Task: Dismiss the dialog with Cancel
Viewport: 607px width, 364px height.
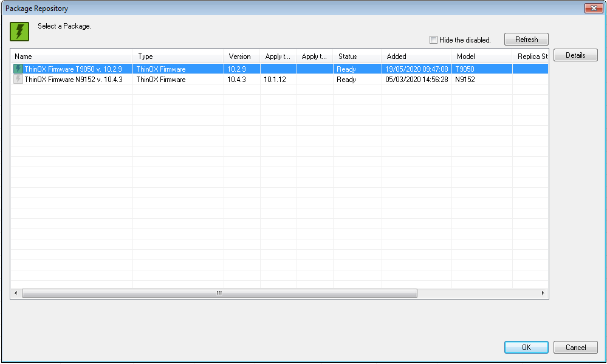Action: pyautogui.click(x=575, y=347)
